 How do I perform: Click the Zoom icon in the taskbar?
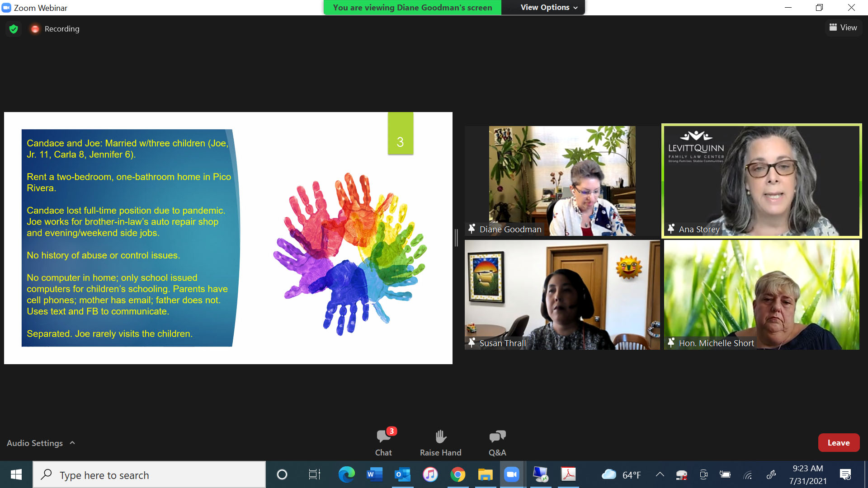tap(512, 474)
